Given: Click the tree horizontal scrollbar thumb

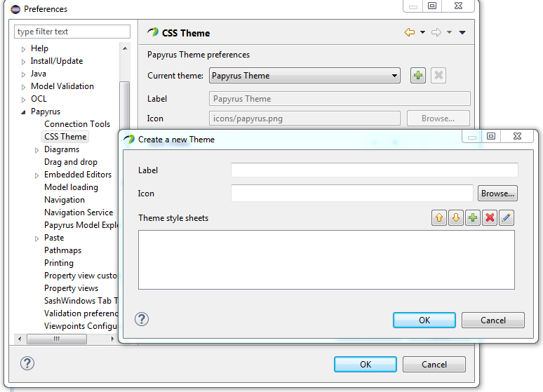Looking at the screenshot, I should (56, 339).
